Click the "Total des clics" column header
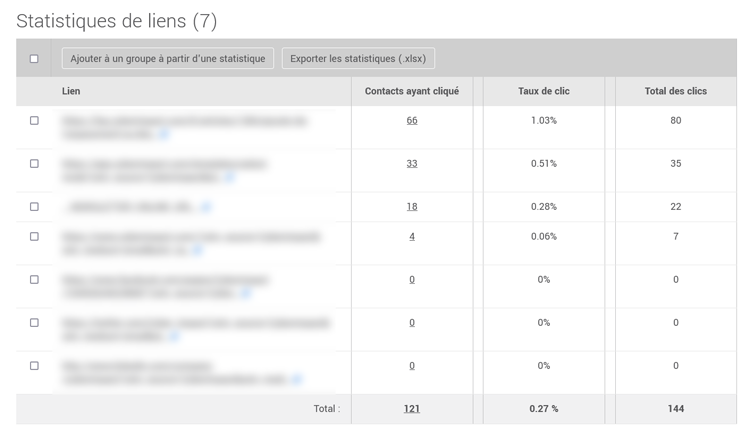This screenshot has width=750, height=441. point(676,91)
